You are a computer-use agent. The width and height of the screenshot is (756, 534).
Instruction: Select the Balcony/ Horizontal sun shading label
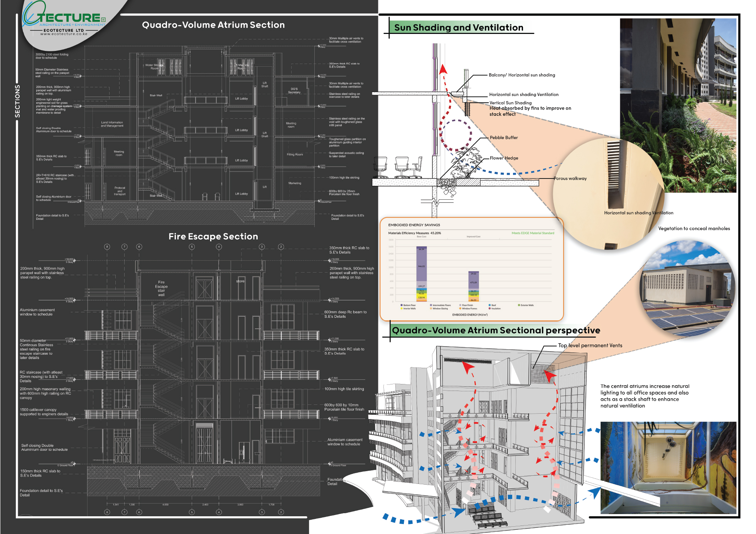522,75
